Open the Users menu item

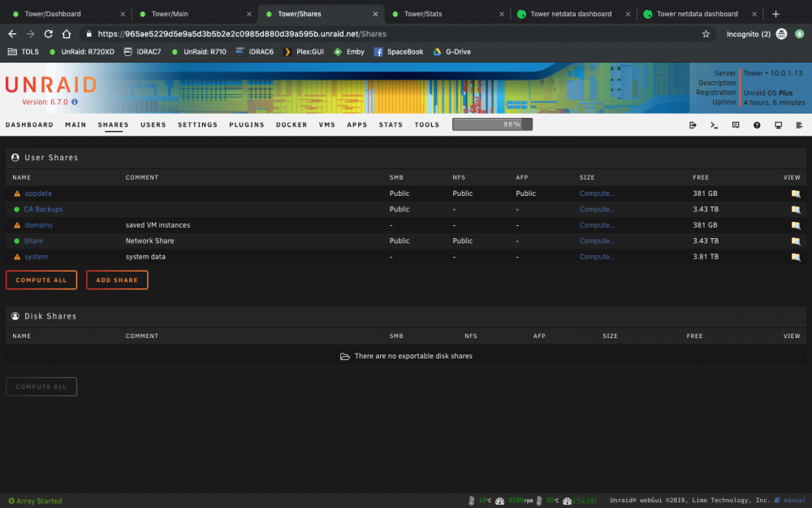tap(153, 125)
